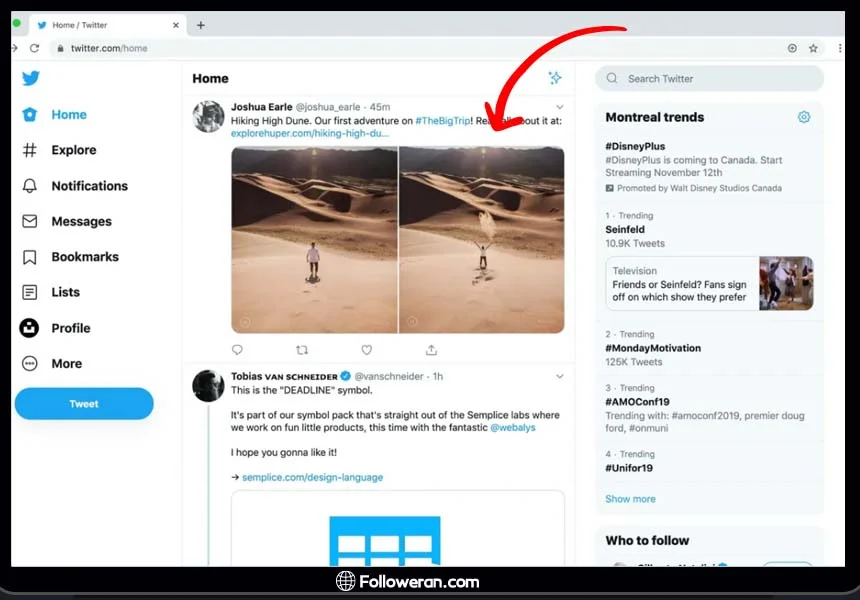This screenshot has height=600, width=860.
Task: Like Joshua Earle's hiking tweet
Action: pos(366,350)
